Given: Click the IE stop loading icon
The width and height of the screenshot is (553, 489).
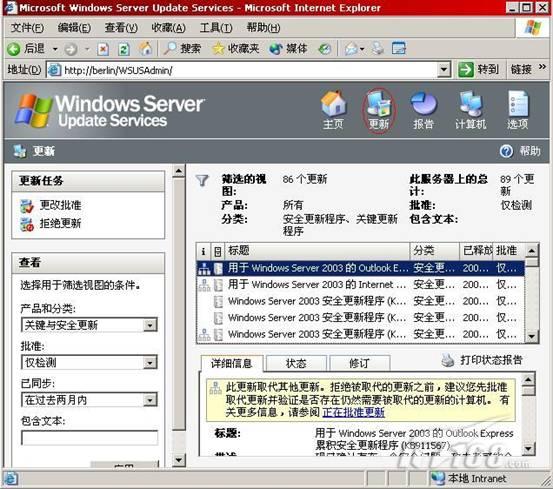Looking at the screenshot, I should tap(103, 49).
